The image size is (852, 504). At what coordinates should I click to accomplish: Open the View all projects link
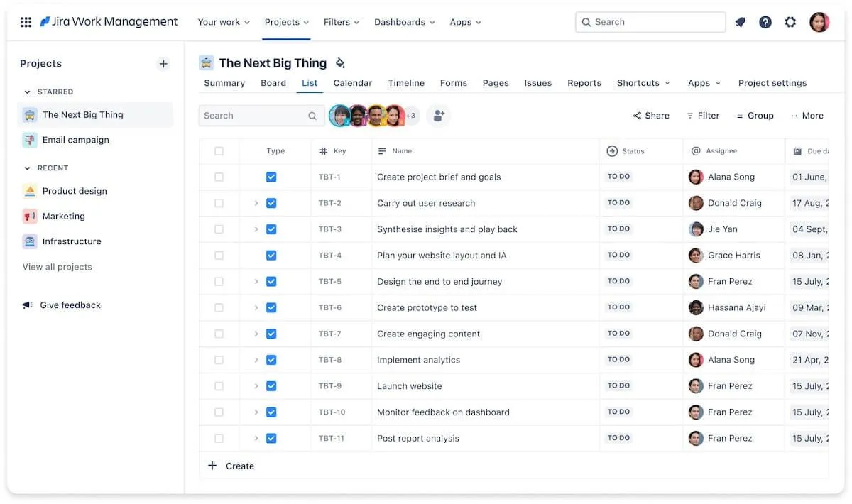click(58, 267)
